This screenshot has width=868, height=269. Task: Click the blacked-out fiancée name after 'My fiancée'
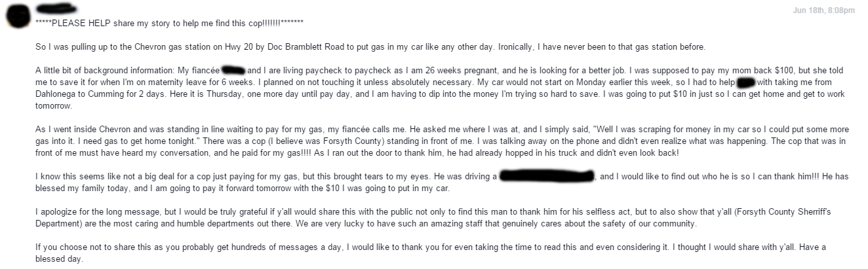pos(233,70)
